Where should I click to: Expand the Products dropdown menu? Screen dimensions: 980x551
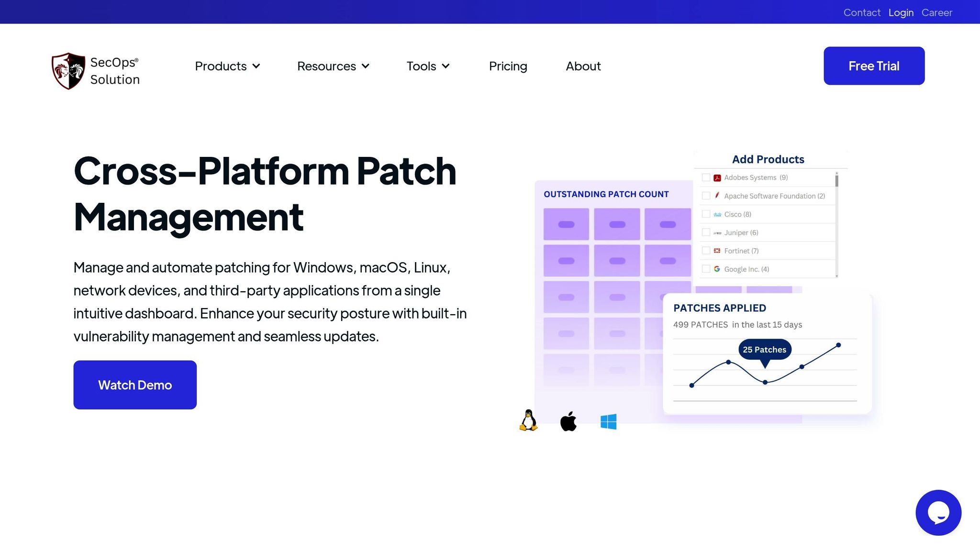[x=227, y=66]
